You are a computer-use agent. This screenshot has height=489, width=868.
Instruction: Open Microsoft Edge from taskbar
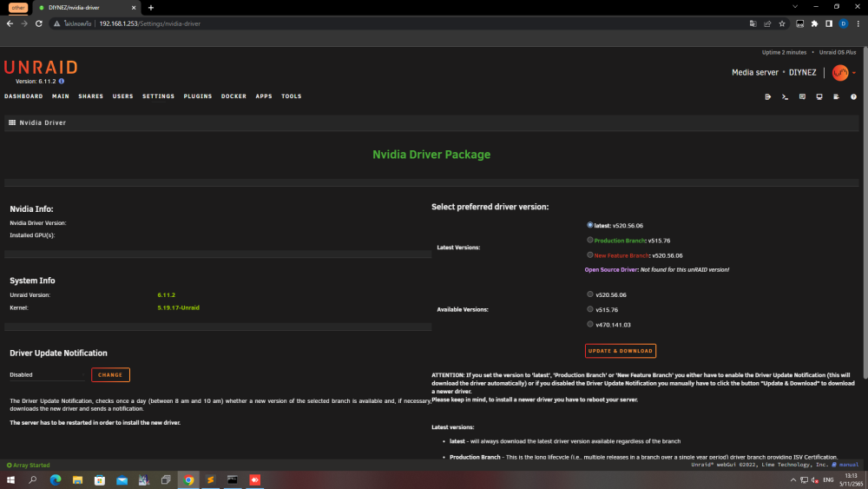coord(56,480)
